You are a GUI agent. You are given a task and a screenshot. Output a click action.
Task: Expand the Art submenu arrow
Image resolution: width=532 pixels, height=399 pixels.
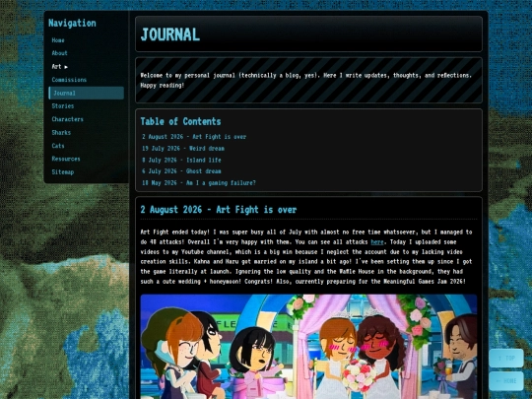pyautogui.click(x=66, y=67)
